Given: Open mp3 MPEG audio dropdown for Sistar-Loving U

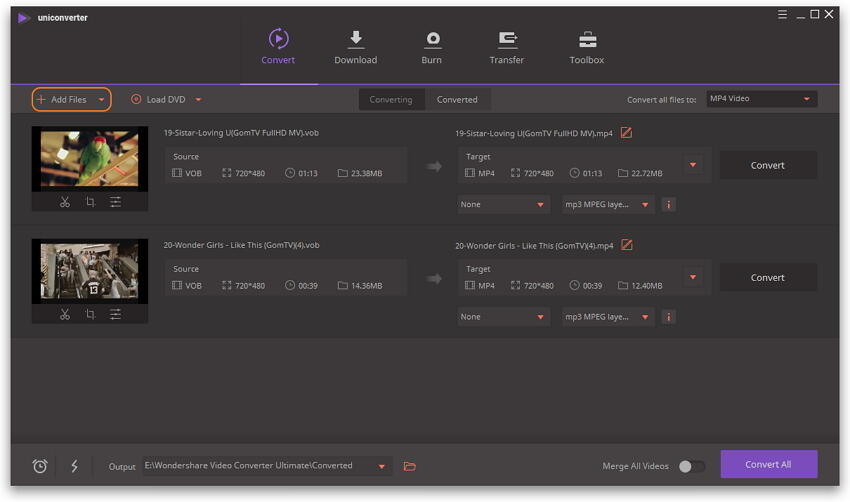Looking at the screenshot, I should tap(607, 204).
